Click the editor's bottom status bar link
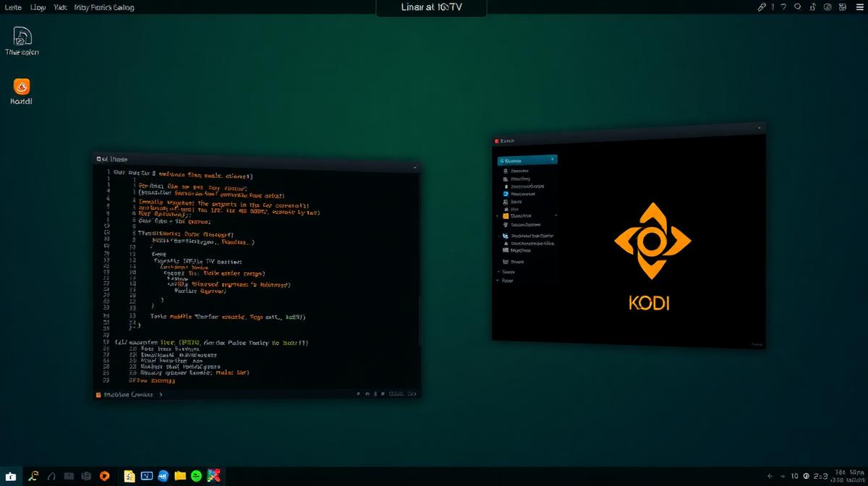Screen dimensions: 868x486 point(127,395)
